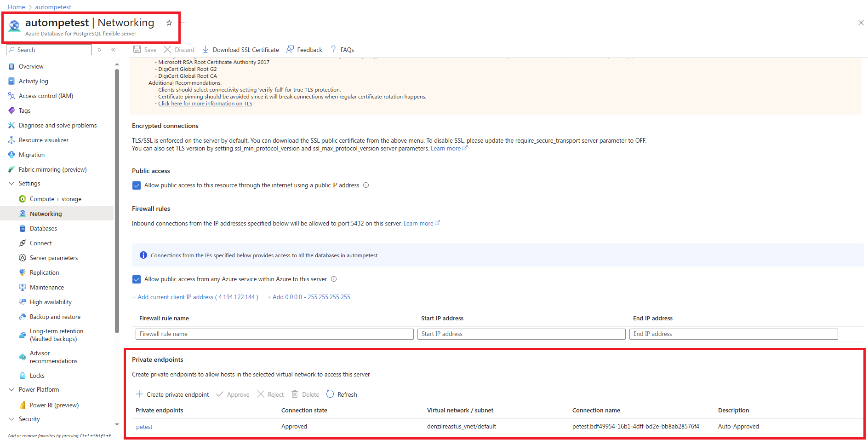Click the sidebar vertical scrollbar
The width and height of the screenshot is (868, 440).
[117, 201]
